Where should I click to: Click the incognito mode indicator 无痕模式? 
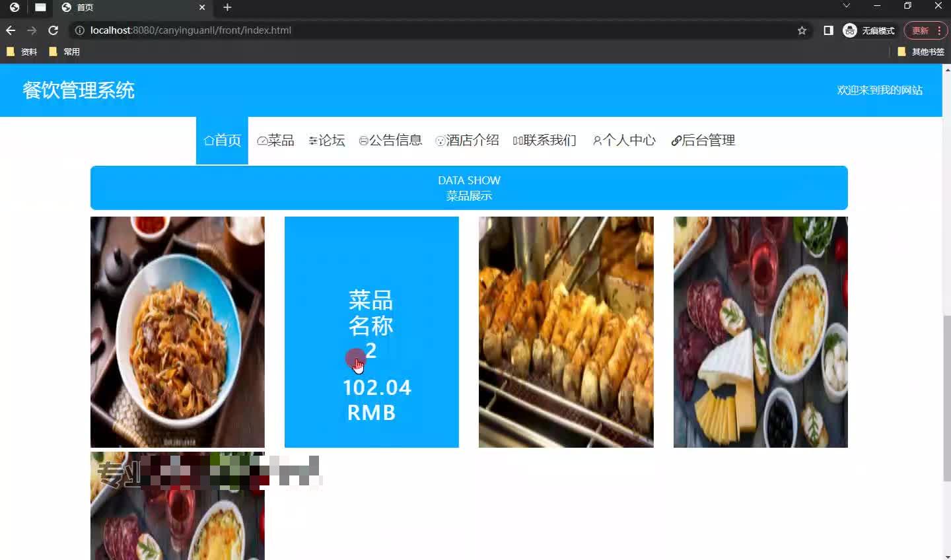pos(869,30)
